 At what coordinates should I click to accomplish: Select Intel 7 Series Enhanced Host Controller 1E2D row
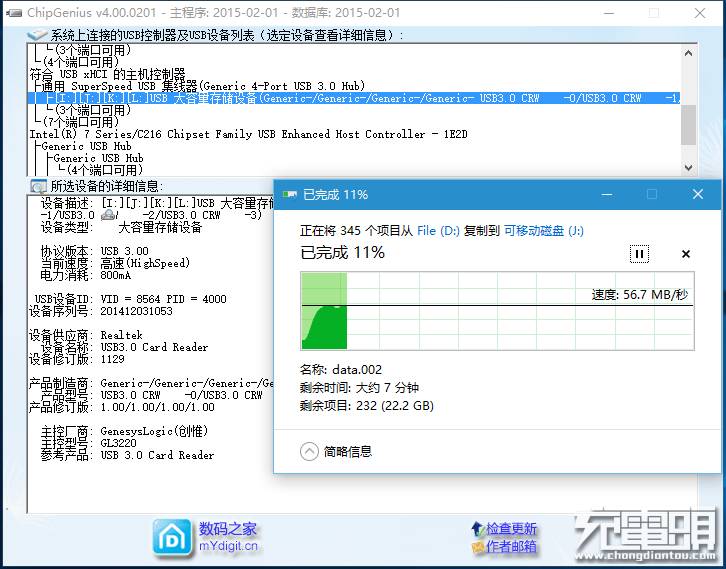[x=248, y=134]
